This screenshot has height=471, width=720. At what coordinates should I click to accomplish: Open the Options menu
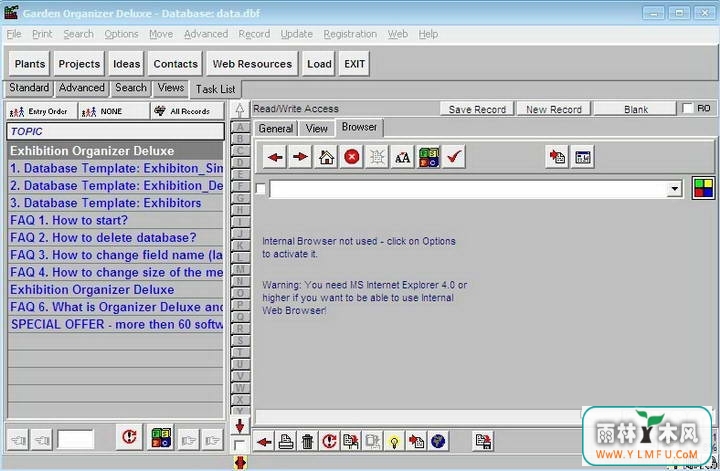click(121, 34)
